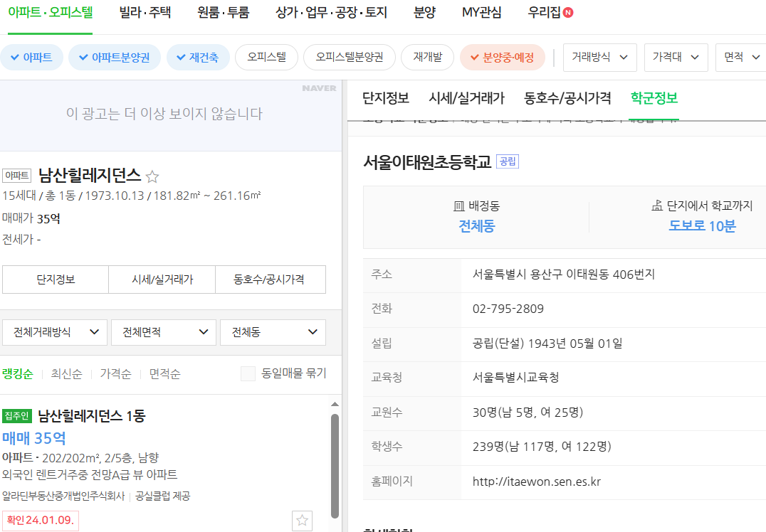Click the 서울이태원초등학교 school heading
766x532 pixels.
click(427, 161)
